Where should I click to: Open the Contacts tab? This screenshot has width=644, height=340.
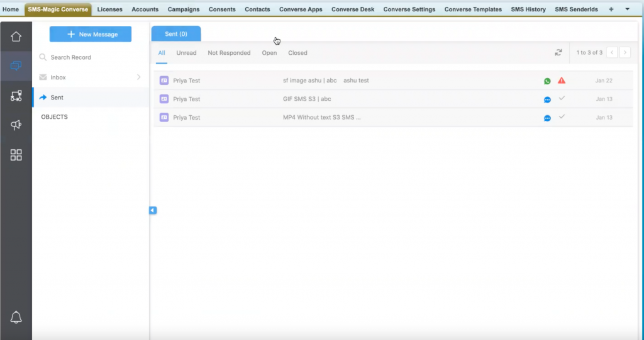[257, 9]
